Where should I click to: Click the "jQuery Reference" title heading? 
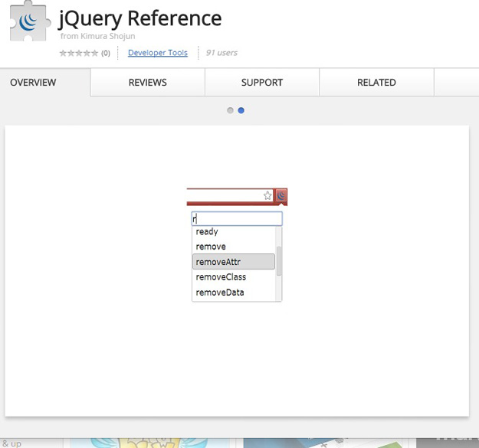tap(139, 18)
